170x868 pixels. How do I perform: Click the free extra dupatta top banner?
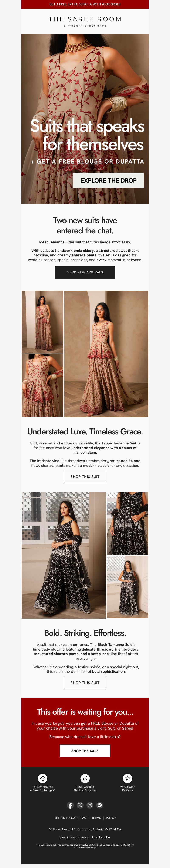tap(85, 4)
